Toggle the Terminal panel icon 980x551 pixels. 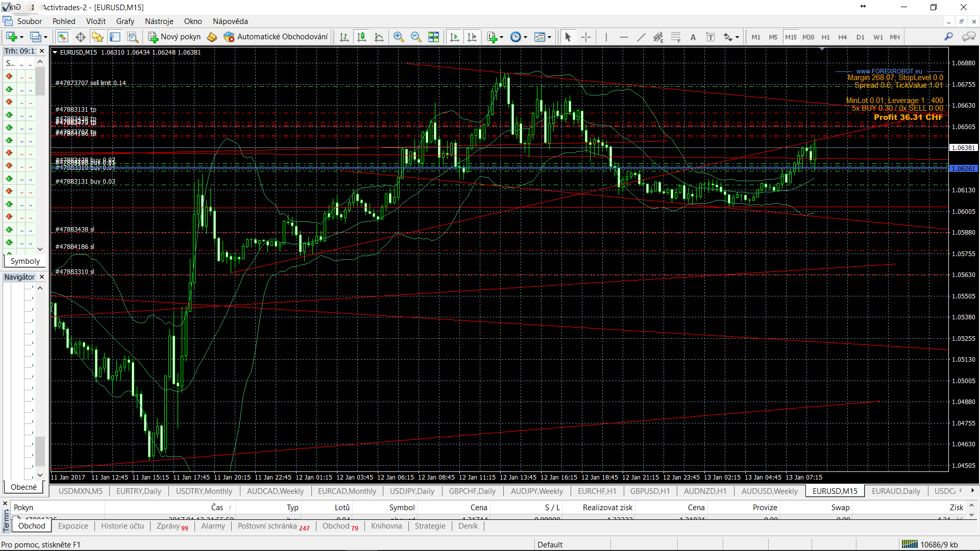115,37
